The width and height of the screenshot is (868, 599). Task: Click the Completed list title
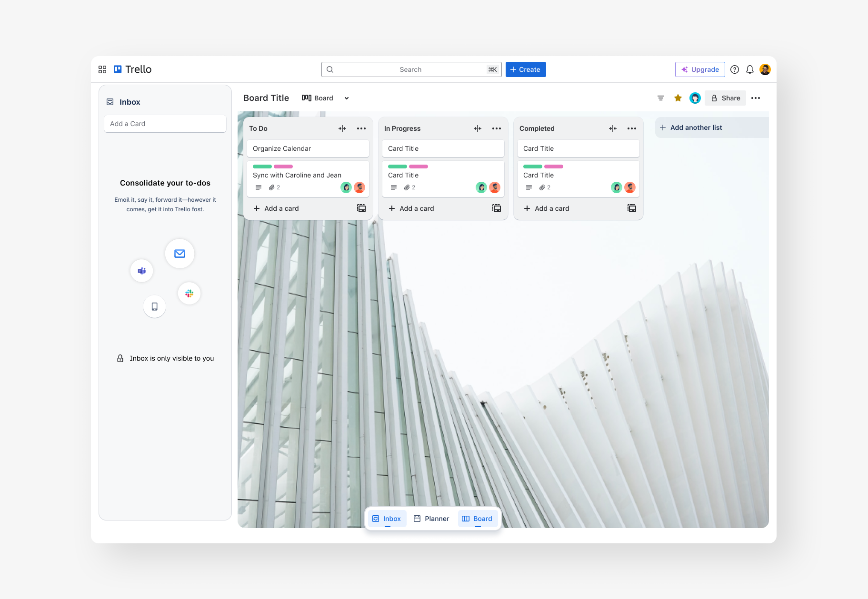click(x=537, y=128)
